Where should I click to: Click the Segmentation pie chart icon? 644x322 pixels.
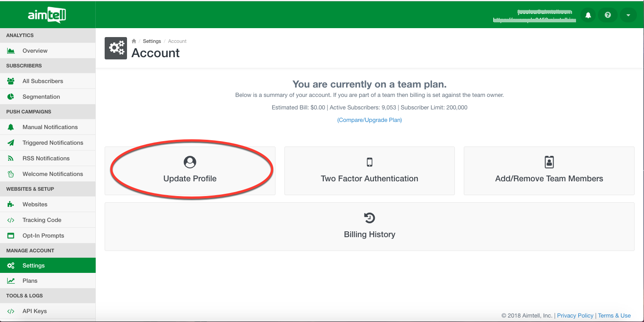11,97
